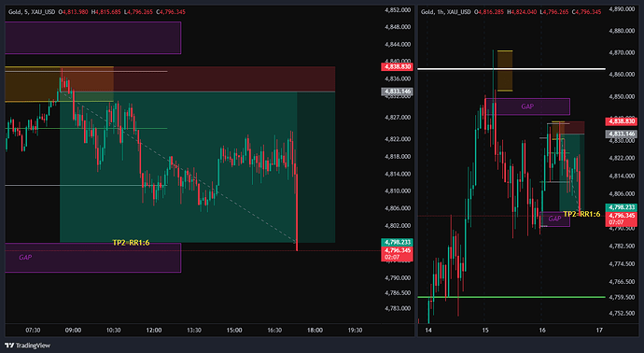644x353 pixels.
Task: Click the high value H4,824.040
Action: click(x=522, y=12)
